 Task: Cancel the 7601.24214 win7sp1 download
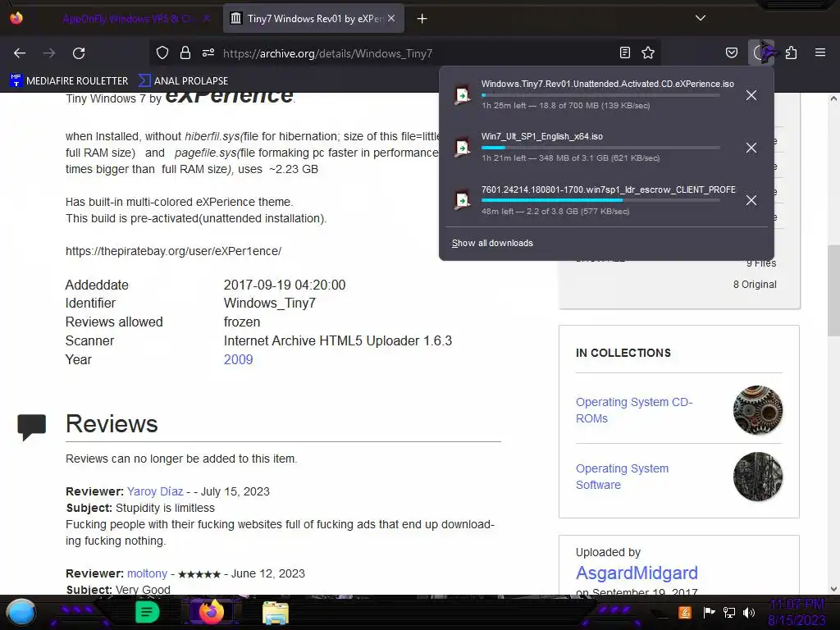point(751,200)
